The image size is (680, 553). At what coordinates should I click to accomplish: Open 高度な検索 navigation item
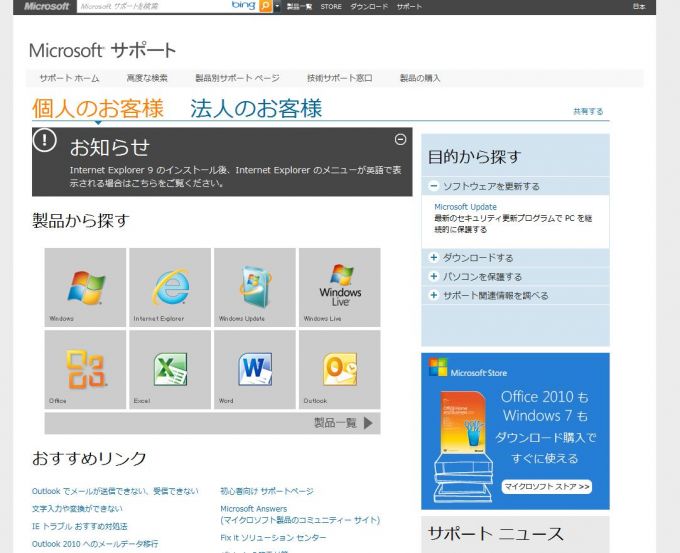147,78
